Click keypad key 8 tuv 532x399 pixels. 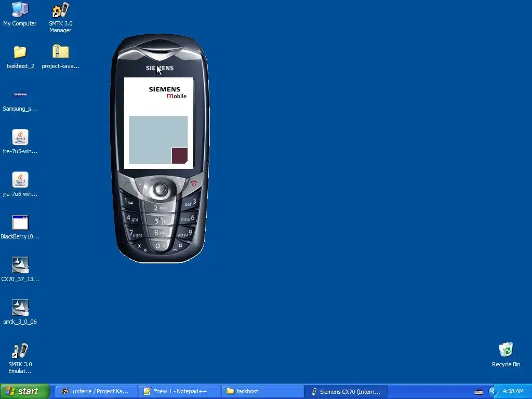click(x=161, y=233)
